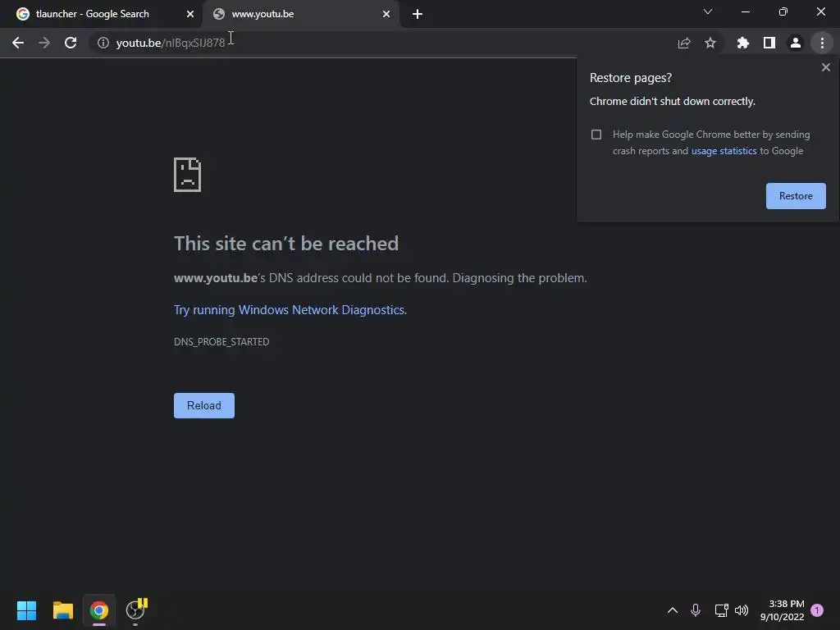Open the Chrome profile avatar menu
Image resolution: width=840 pixels, height=630 pixels.
(796, 43)
